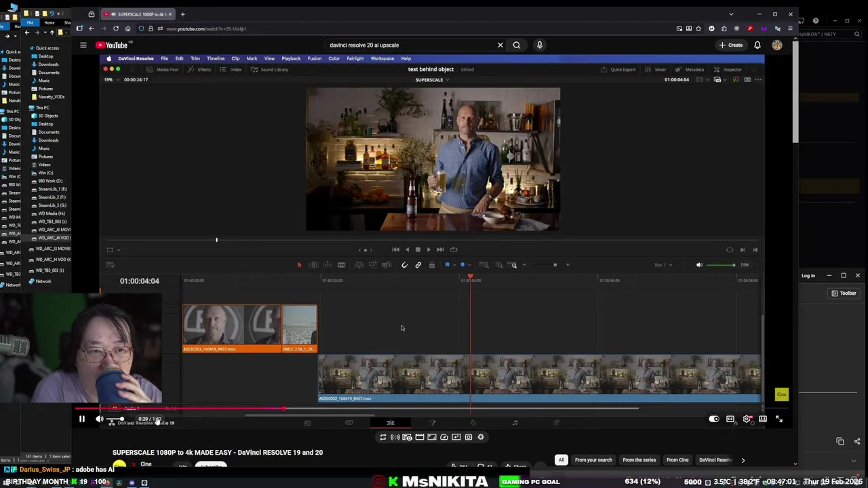Open the File menu in DaVinci Resolve
Screen dimensions: 868x488
click(x=164, y=58)
